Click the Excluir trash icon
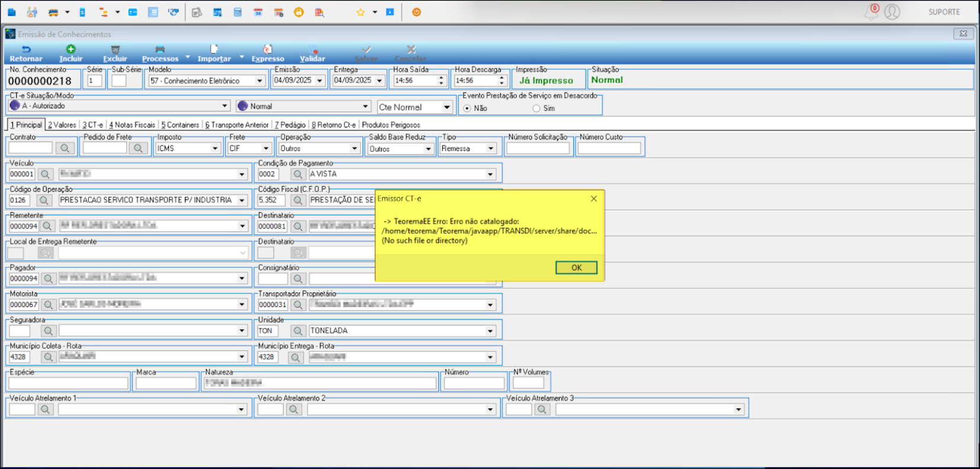This screenshot has height=469, width=980. pos(115,50)
